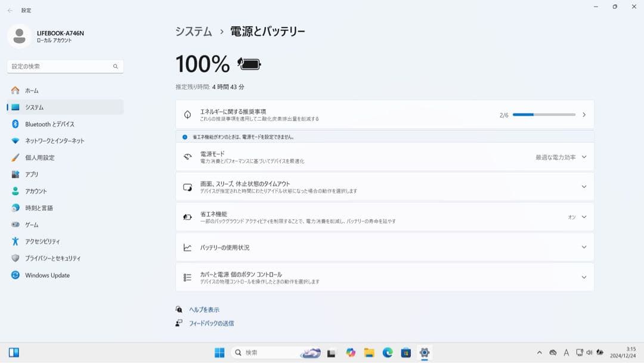
Task: Select the Bluetooth とデバイス category
Action: coord(47,124)
